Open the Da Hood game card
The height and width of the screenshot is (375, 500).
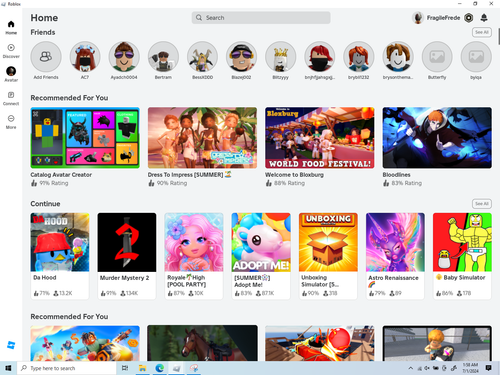(60, 256)
